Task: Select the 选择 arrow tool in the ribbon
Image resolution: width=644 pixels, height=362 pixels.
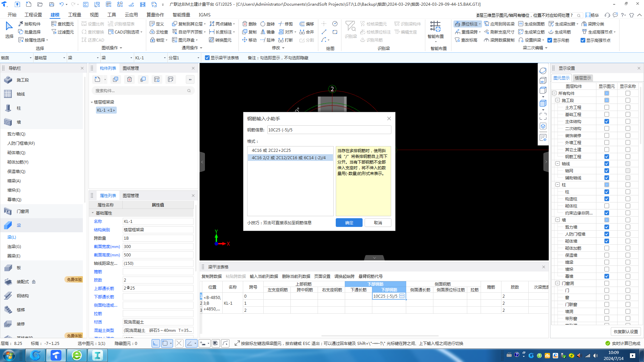Action: [9, 30]
